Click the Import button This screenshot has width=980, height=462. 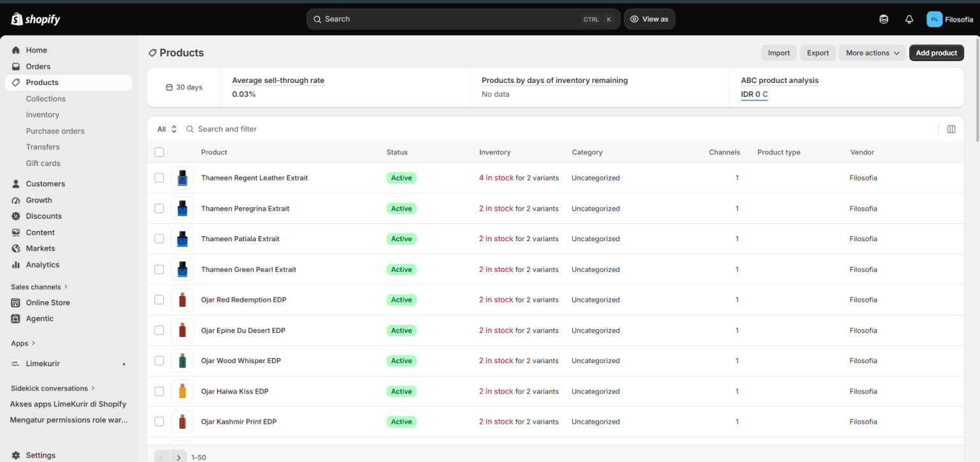(778, 53)
